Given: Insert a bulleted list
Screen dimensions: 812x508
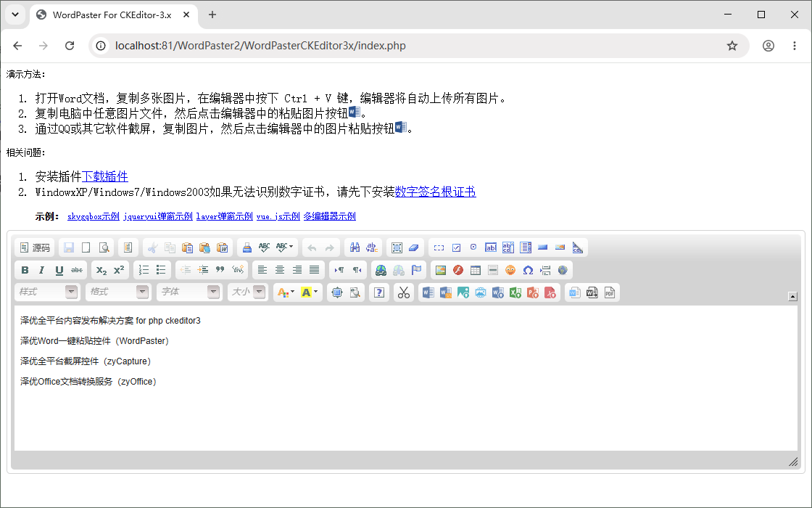Looking at the screenshot, I should pos(161,270).
